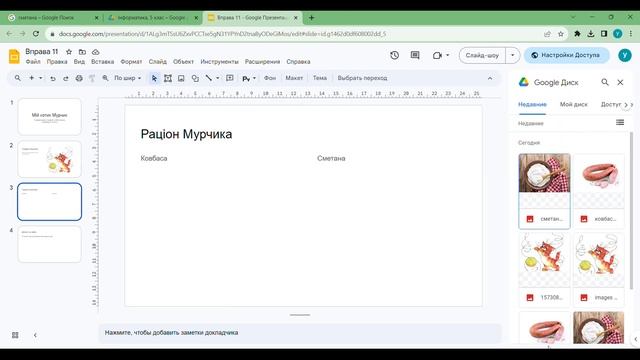Open comments history icon
The image size is (640, 360).
415,55
